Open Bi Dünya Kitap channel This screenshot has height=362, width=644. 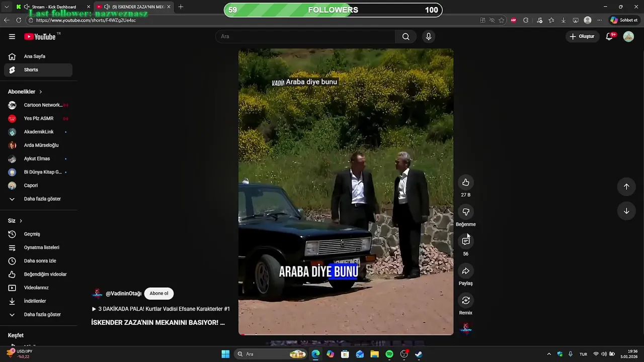[38, 172]
